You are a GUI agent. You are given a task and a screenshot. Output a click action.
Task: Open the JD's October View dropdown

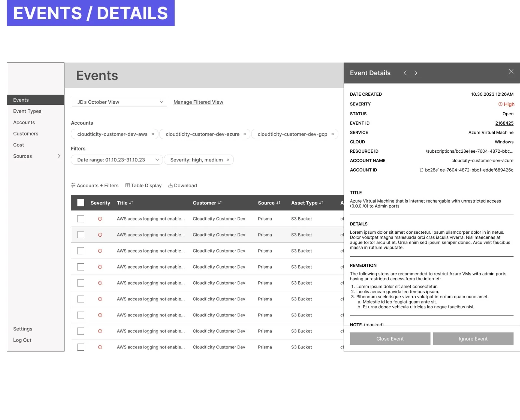click(x=119, y=102)
